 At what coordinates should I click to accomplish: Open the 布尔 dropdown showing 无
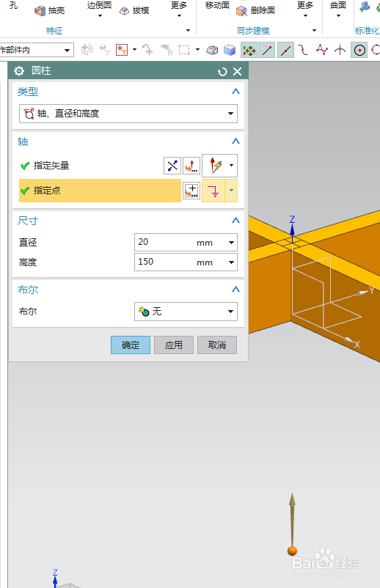186,312
